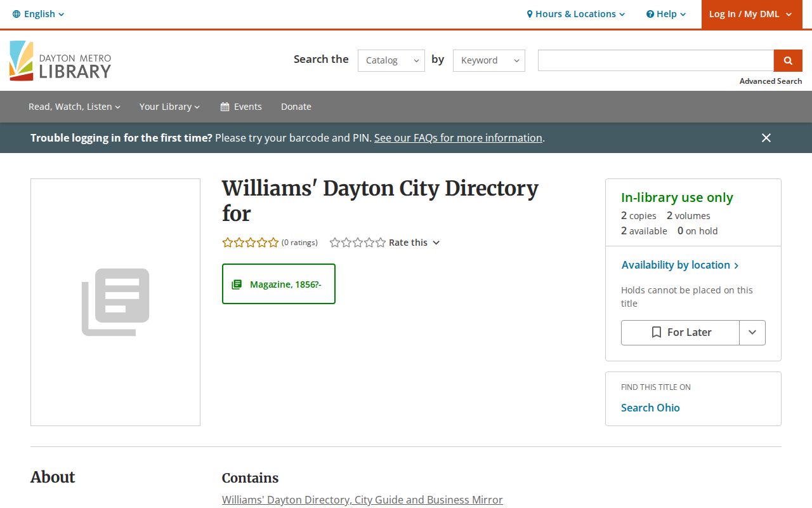The image size is (812, 508).
Task: Click the calendar icon beside Events
Action: [225, 107]
